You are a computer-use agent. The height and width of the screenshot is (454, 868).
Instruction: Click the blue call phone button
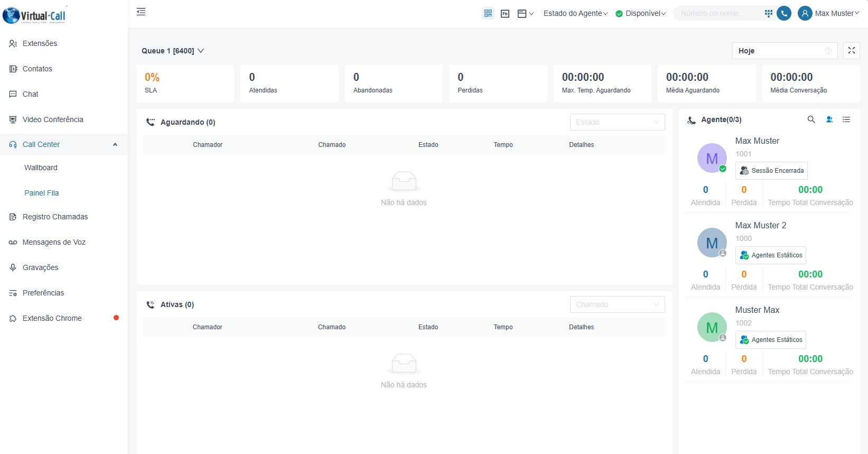(x=784, y=13)
